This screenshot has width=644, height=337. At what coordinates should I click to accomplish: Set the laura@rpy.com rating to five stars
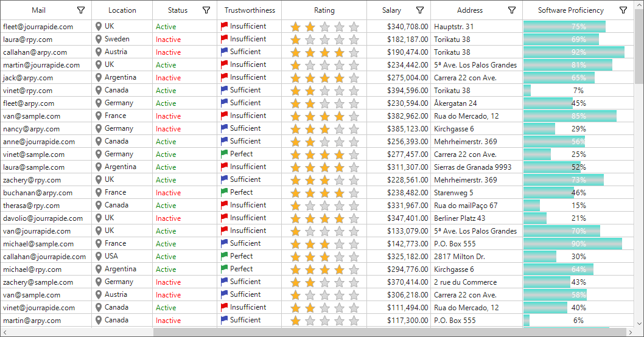coord(354,40)
